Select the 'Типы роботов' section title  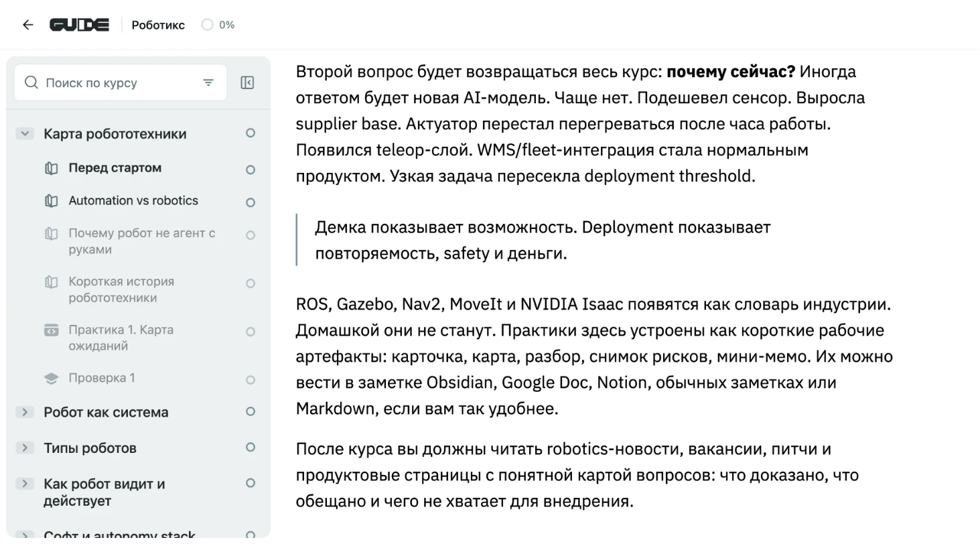coord(90,448)
